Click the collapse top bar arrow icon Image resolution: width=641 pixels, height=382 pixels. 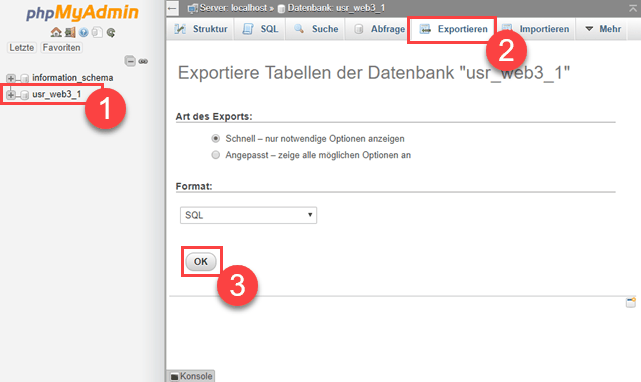click(632, 8)
